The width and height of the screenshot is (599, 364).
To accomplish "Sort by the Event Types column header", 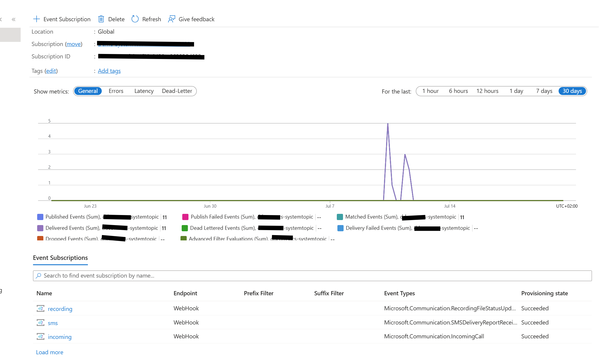I will point(399,293).
